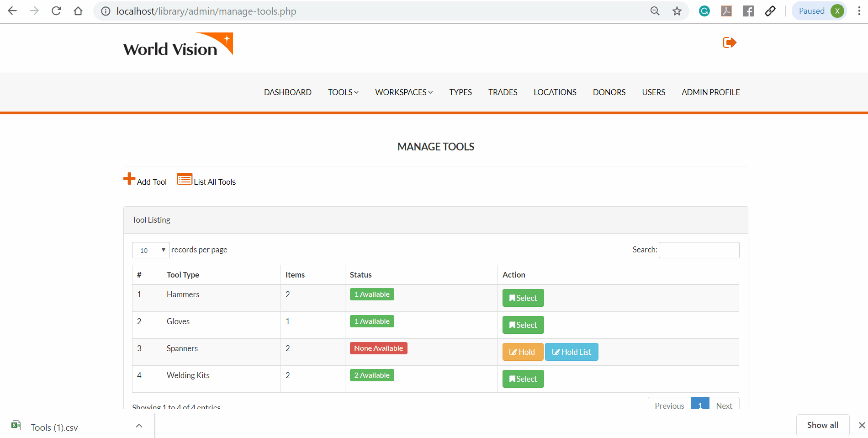Click the browser address bar URL
This screenshot has height=438, width=868.
coord(206,11)
